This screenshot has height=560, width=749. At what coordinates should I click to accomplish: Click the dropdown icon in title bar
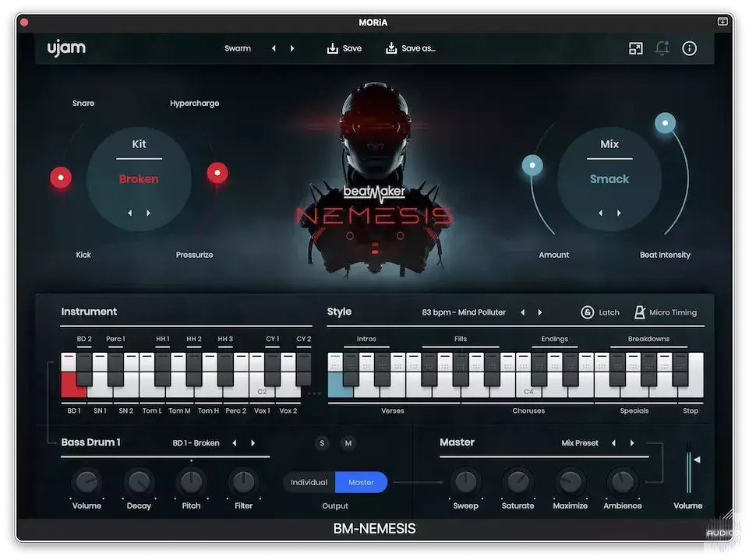click(723, 22)
